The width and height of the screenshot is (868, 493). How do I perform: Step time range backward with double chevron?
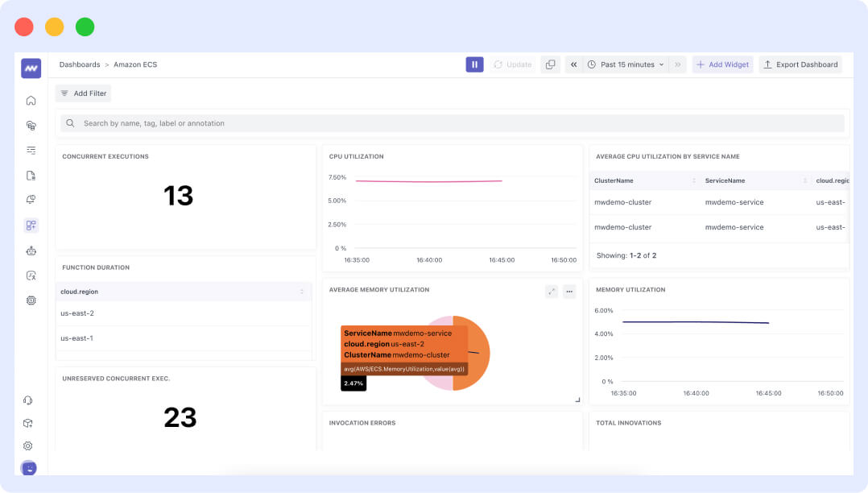point(574,64)
